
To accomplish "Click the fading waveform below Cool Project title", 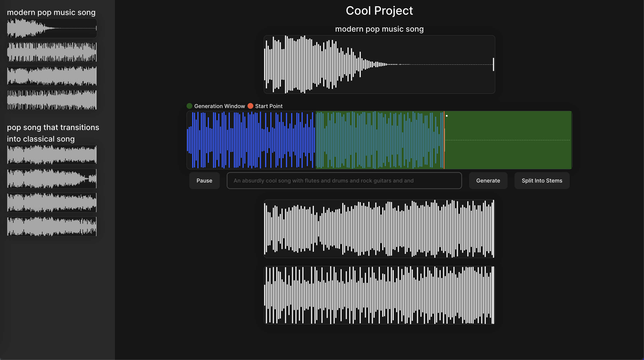I will (x=379, y=64).
